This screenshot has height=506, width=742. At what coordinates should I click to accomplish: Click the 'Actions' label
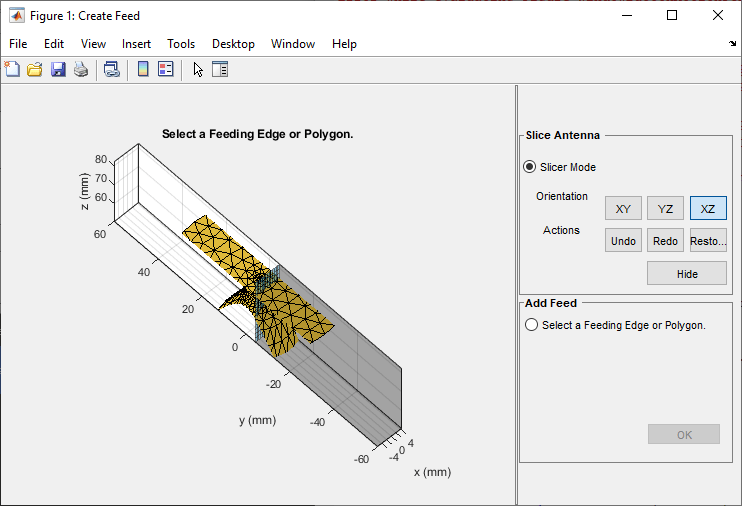(561, 230)
